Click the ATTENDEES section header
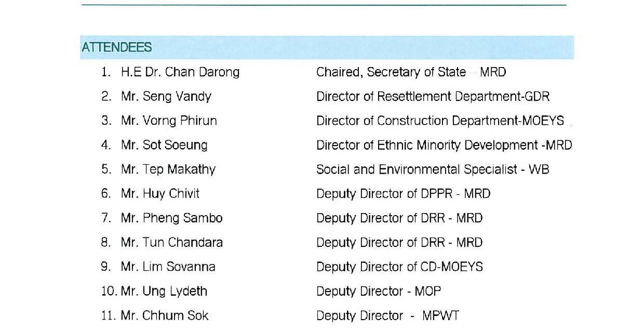 (116, 47)
